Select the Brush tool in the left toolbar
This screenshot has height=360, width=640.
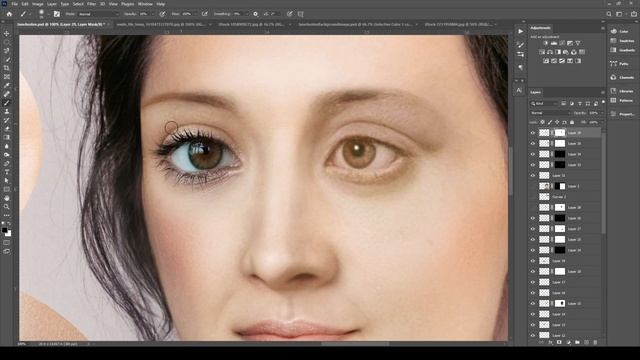[7, 103]
